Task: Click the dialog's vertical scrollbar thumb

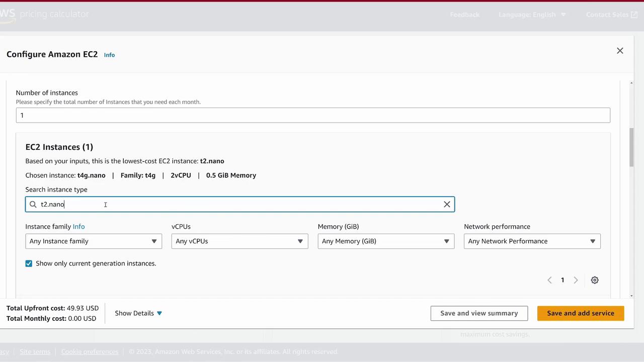Action: click(x=631, y=147)
